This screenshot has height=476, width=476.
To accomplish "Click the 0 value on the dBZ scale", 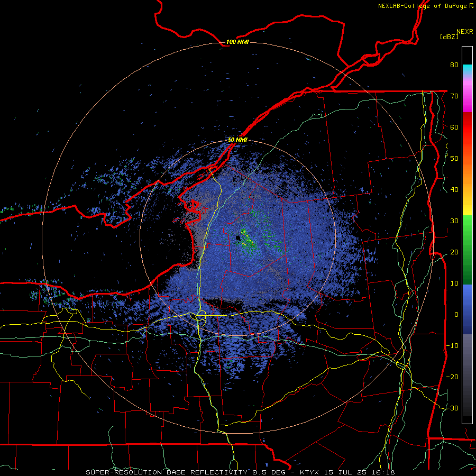I will (456, 315).
